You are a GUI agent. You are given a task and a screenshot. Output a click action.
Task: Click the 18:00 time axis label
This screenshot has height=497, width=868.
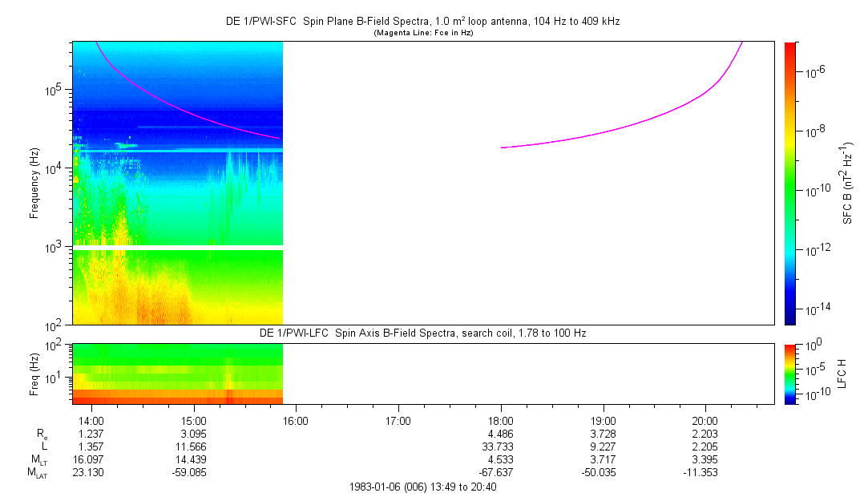pyautogui.click(x=500, y=420)
